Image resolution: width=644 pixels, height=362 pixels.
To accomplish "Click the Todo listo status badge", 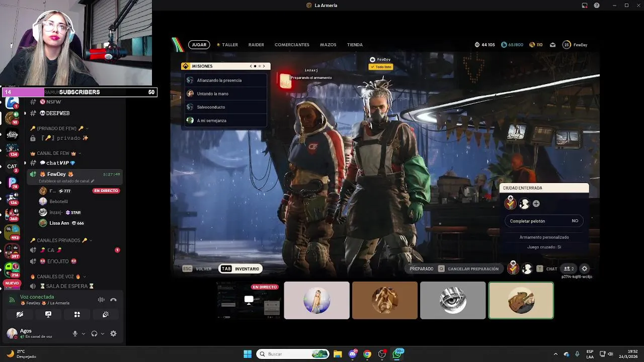I will (380, 67).
